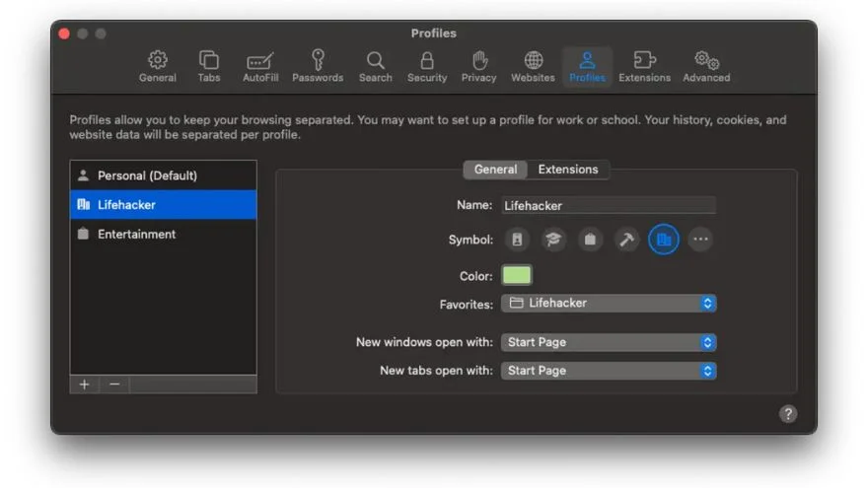Open the Advanced settings pane

[x=706, y=66]
